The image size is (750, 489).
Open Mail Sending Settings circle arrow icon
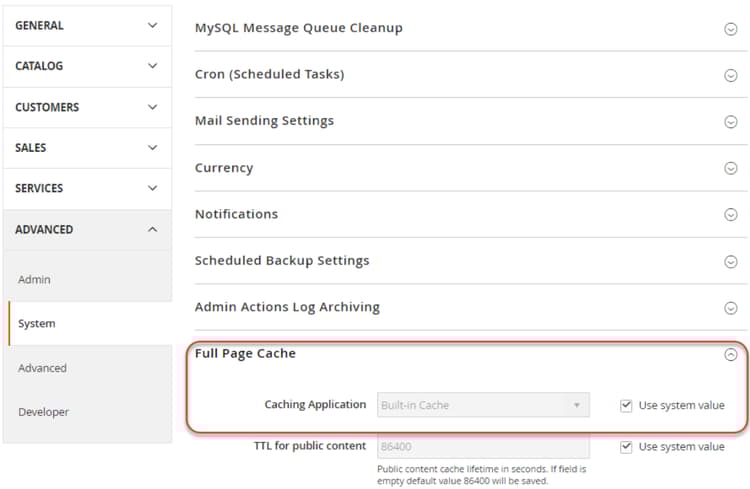point(730,122)
